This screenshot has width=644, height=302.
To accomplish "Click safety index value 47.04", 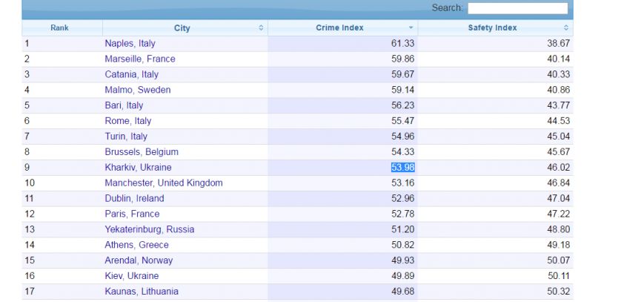I will 559,198.
